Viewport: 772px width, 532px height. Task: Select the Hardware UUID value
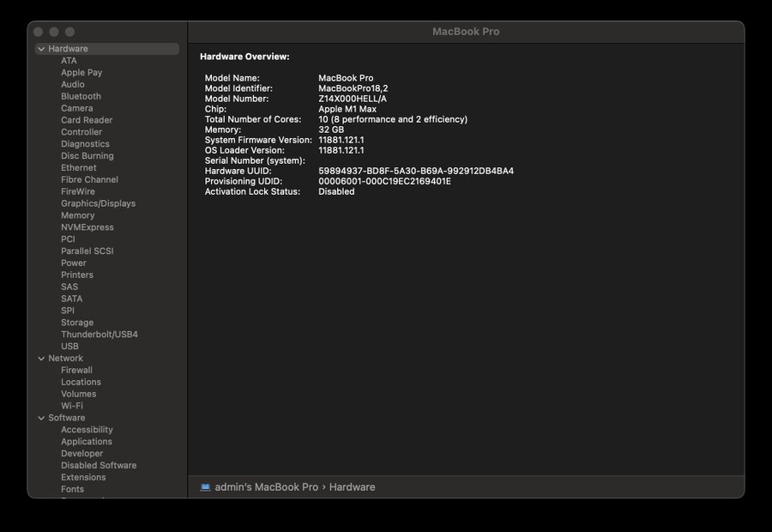click(416, 172)
